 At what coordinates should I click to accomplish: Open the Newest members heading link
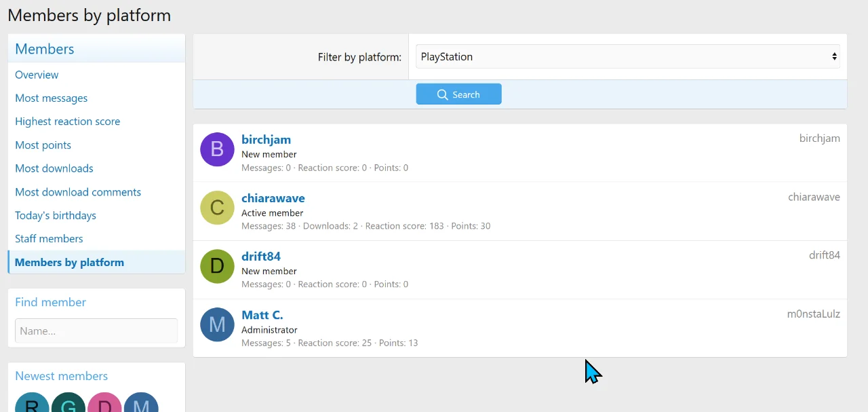(62, 376)
